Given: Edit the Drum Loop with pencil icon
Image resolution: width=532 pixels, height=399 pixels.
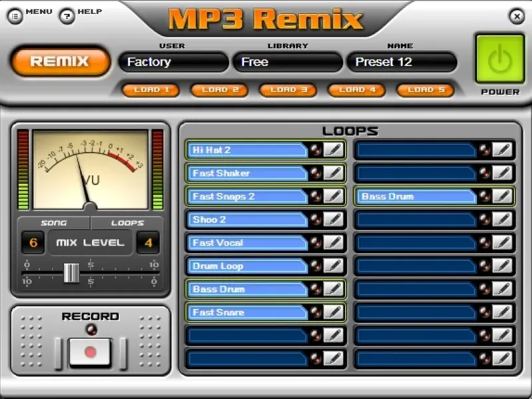Looking at the screenshot, I should coord(334,265).
